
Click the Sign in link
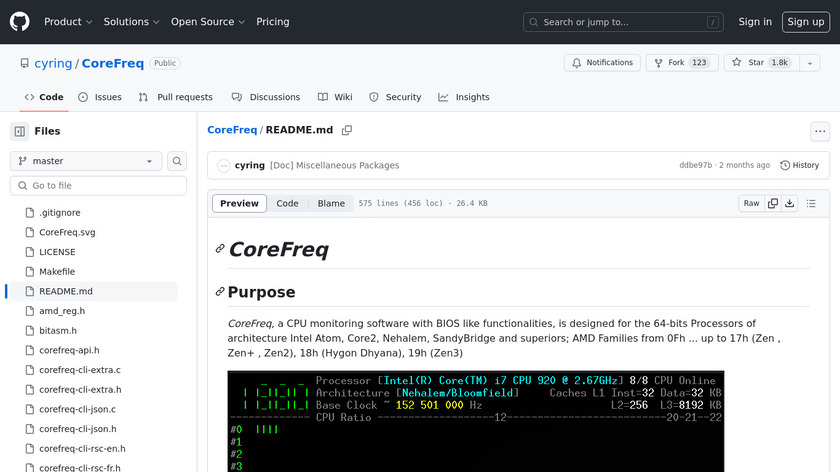tap(755, 22)
